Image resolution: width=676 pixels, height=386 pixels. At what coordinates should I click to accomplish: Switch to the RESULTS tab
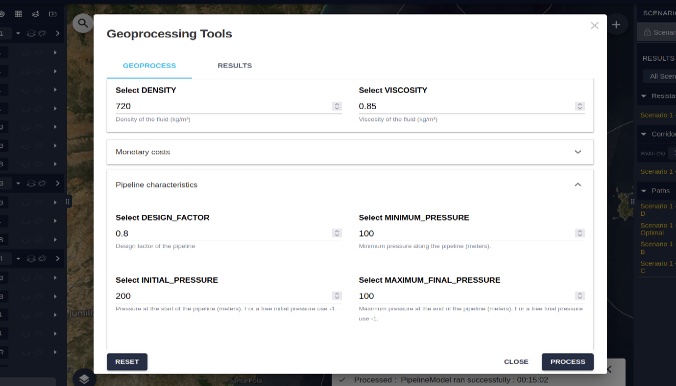[x=235, y=66]
